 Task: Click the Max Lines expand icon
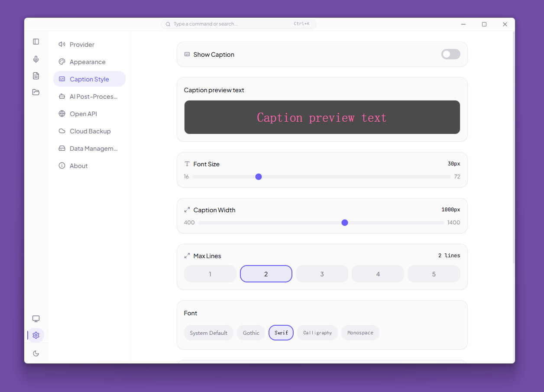187,256
